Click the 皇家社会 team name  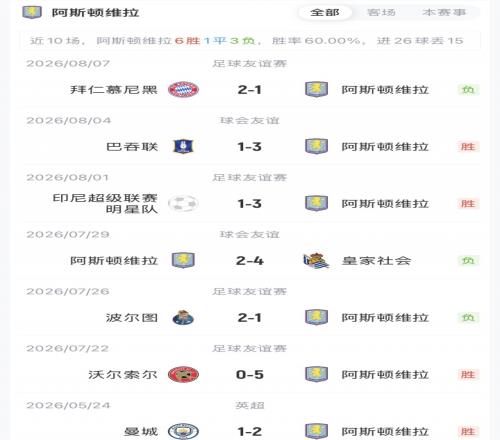(x=376, y=261)
